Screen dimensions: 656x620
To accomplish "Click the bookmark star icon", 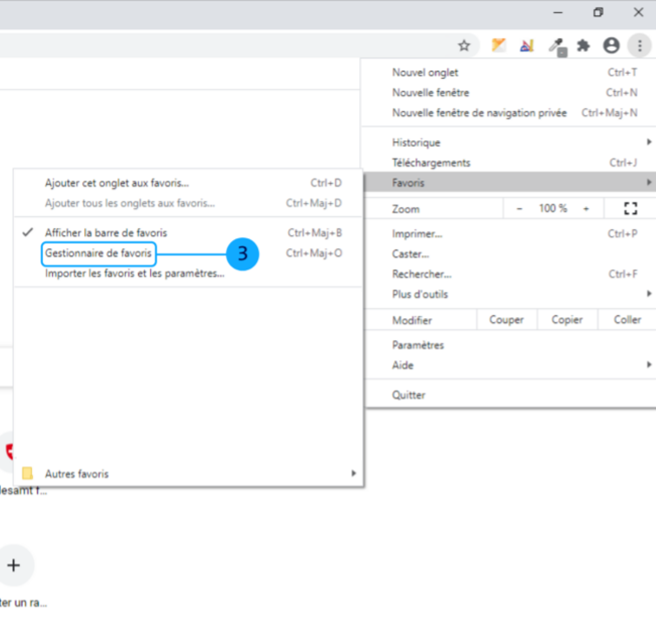I will tap(464, 45).
